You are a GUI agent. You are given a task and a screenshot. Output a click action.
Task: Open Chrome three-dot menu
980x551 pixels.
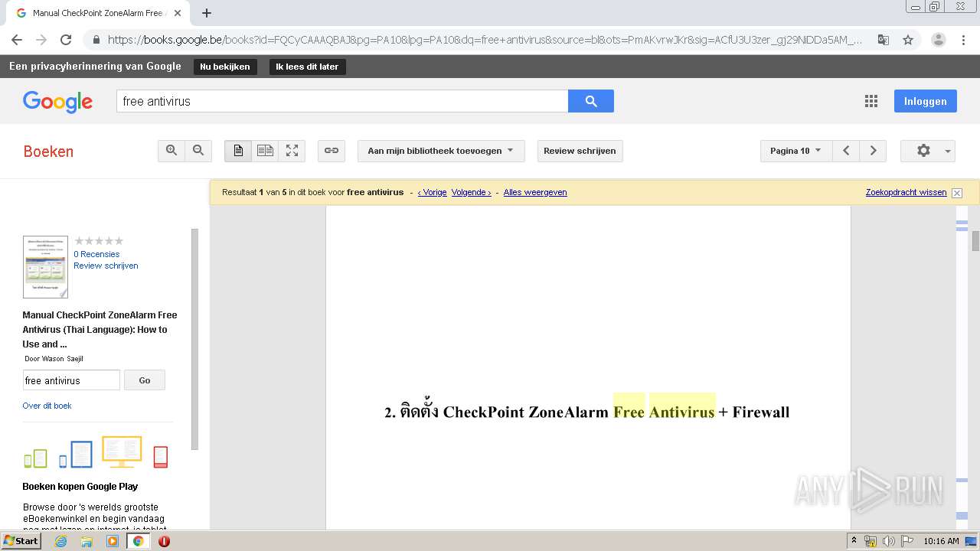[964, 40]
